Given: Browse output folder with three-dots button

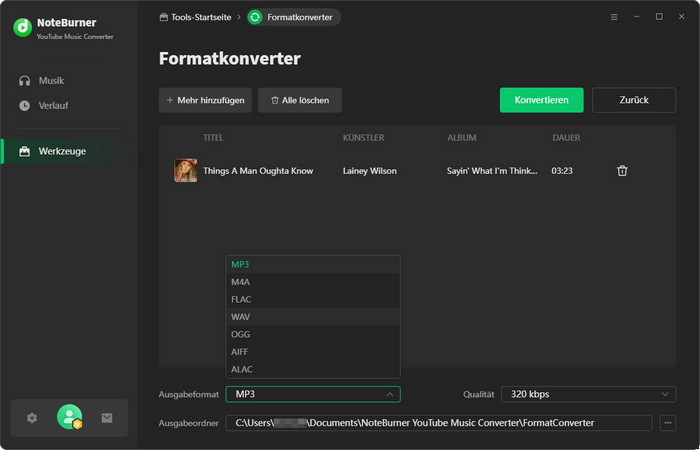Looking at the screenshot, I should (668, 423).
